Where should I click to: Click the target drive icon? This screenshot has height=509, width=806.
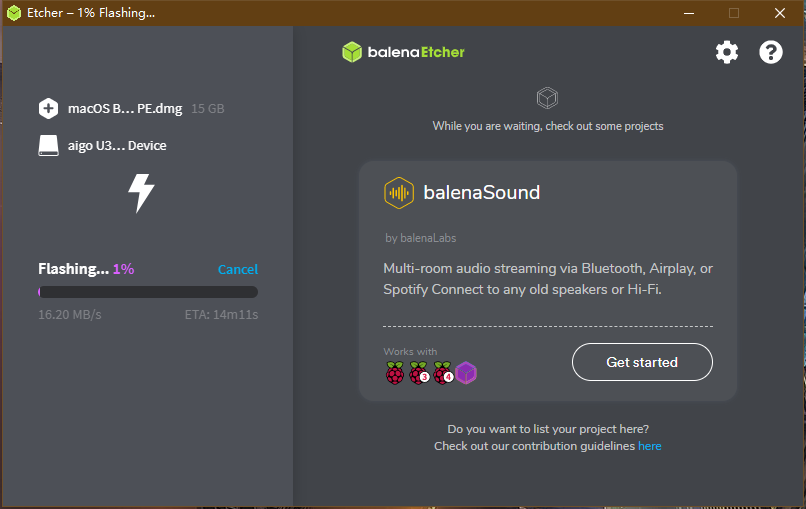(48, 146)
